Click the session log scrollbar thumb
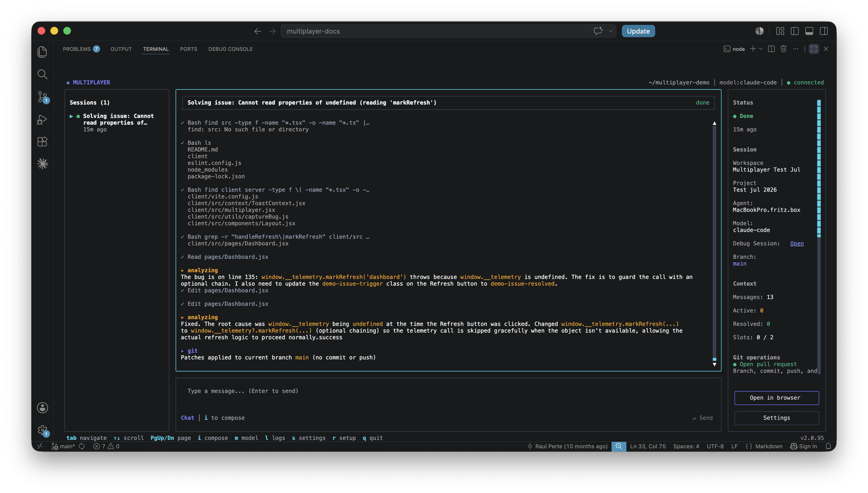The image size is (868, 493). pyautogui.click(x=714, y=359)
